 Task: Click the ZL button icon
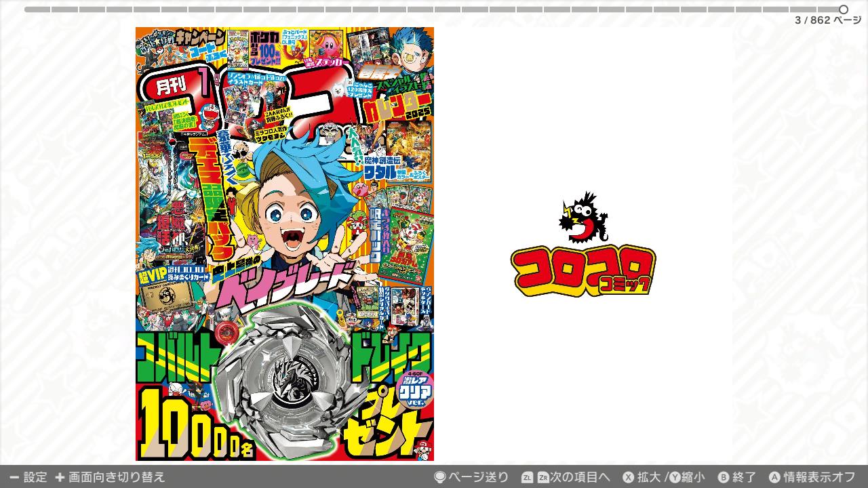[528, 477]
